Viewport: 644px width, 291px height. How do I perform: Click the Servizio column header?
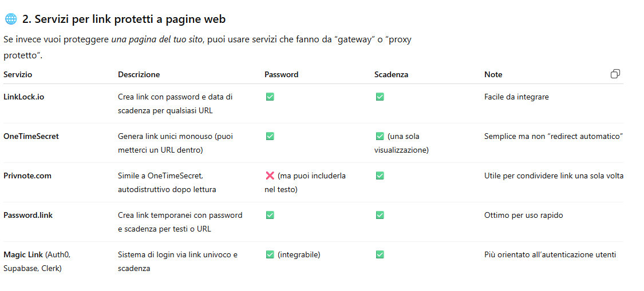pyautogui.click(x=18, y=74)
